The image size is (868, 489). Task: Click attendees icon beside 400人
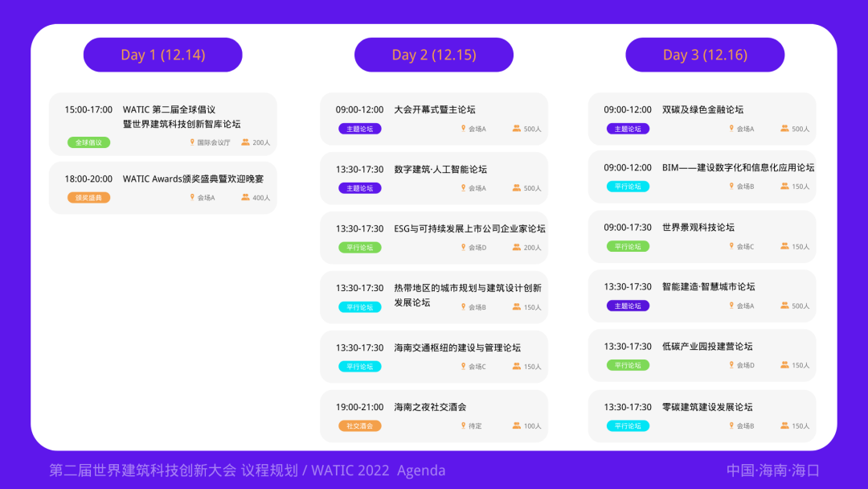click(245, 197)
